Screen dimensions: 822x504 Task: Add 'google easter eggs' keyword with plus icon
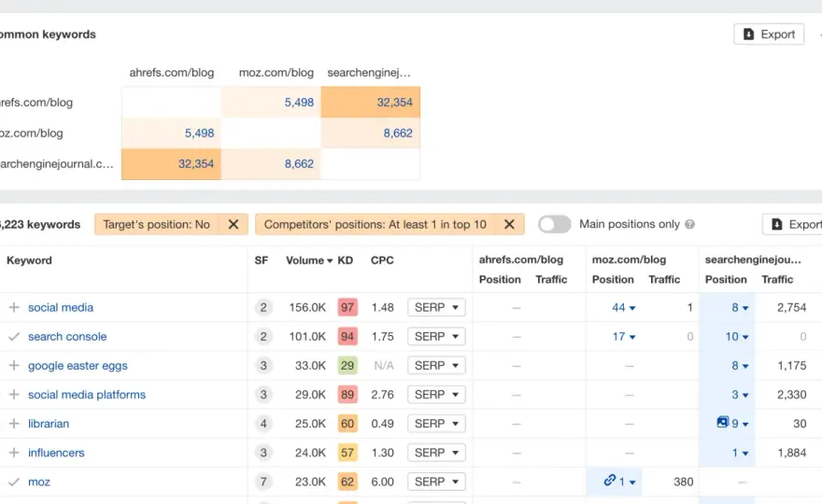[x=14, y=366]
